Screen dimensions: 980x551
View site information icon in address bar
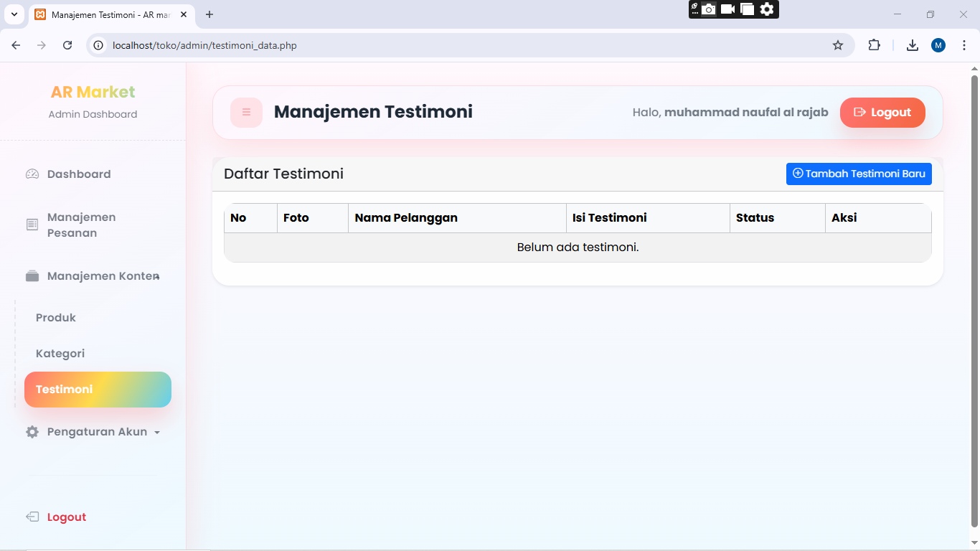click(99, 45)
